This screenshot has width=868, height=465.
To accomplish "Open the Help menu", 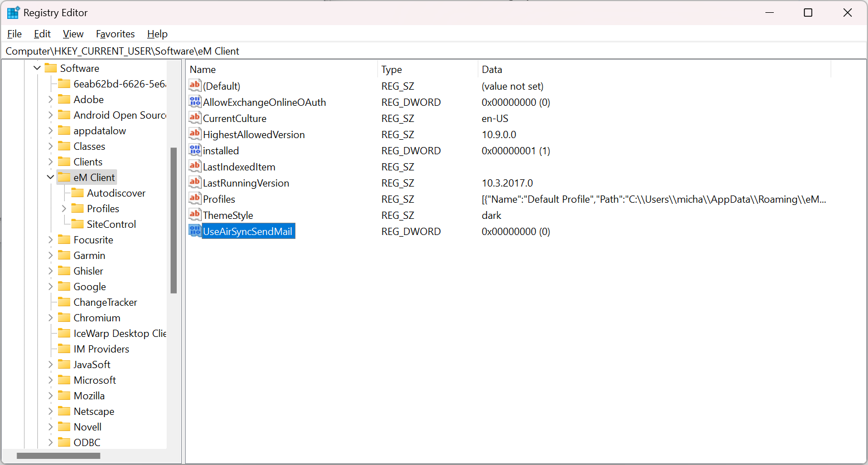I will [x=157, y=34].
